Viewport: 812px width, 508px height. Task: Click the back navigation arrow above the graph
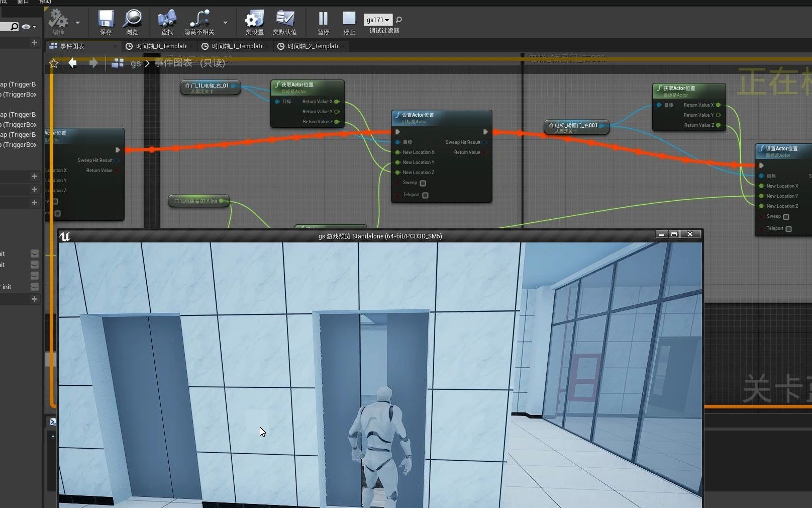[x=72, y=63]
